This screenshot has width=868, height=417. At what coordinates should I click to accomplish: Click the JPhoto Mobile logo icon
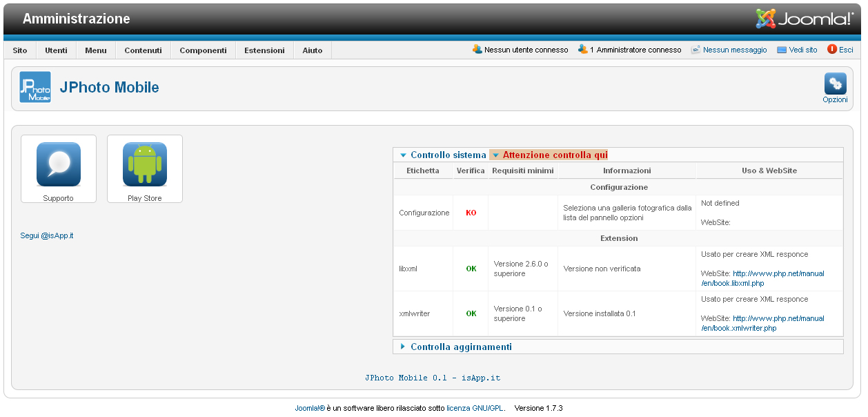34,87
